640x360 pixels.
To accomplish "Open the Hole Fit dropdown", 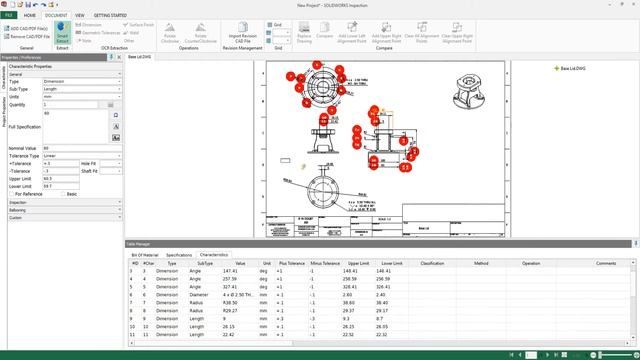I will [x=111, y=164].
